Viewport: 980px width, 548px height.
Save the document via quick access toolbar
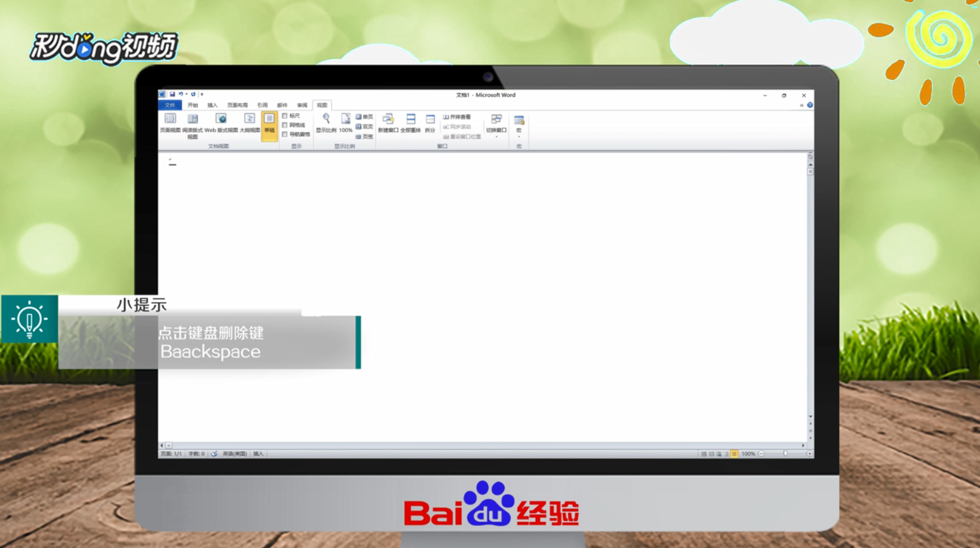173,94
